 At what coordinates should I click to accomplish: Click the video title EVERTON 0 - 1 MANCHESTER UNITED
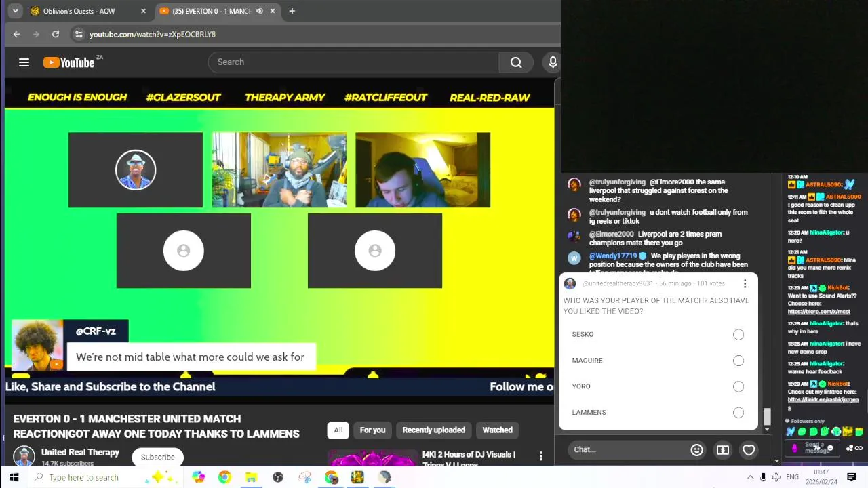(156, 426)
